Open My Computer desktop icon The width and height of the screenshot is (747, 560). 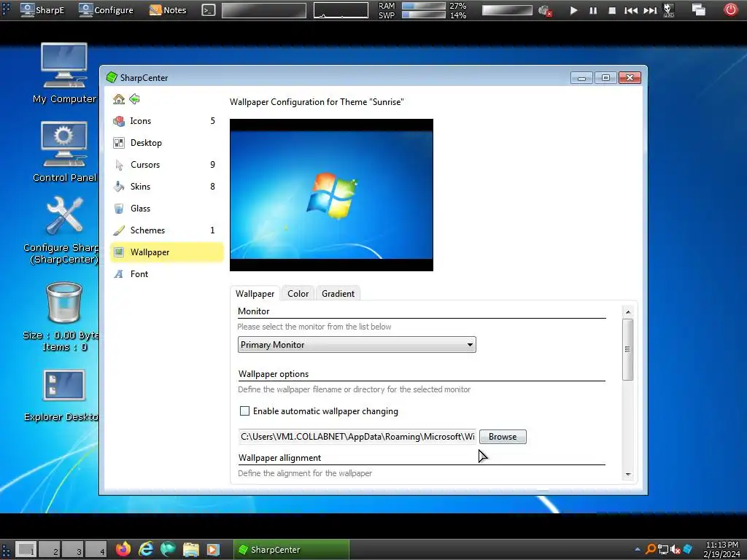[x=64, y=73]
